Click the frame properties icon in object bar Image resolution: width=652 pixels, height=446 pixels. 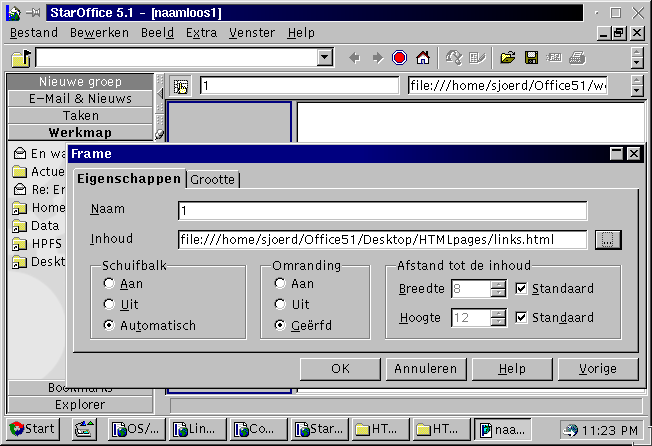click(180, 86)
